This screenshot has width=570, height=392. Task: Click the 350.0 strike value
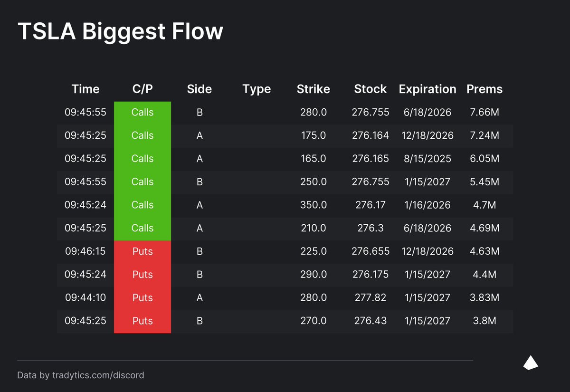313,205
